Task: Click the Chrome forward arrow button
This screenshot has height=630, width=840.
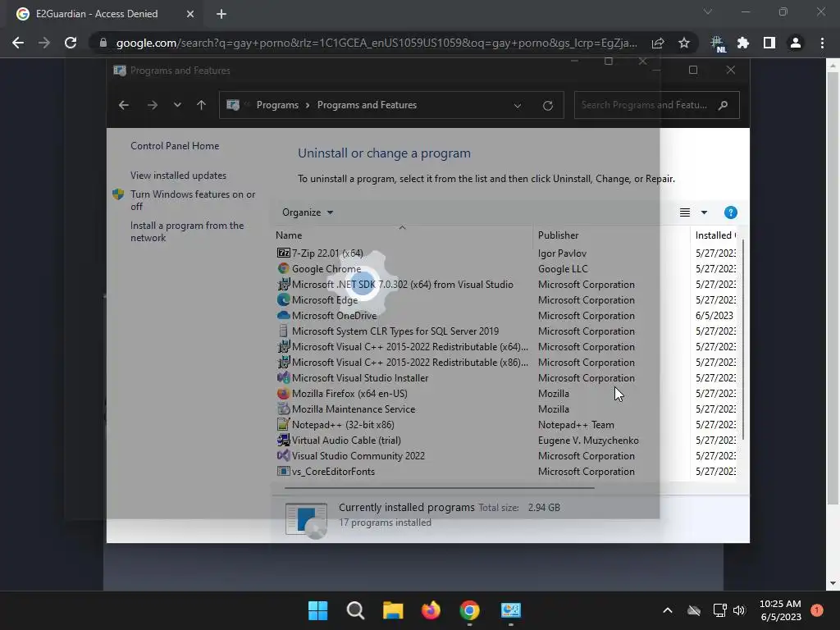Action: pyautogui.click(x=44, y=43)
